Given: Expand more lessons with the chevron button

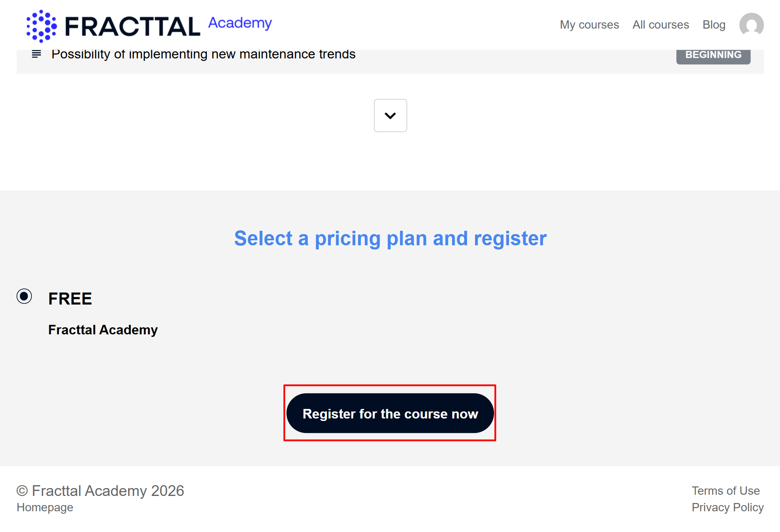Looking at the screenshot, I should pyautogui.click(x=390, y=116).
